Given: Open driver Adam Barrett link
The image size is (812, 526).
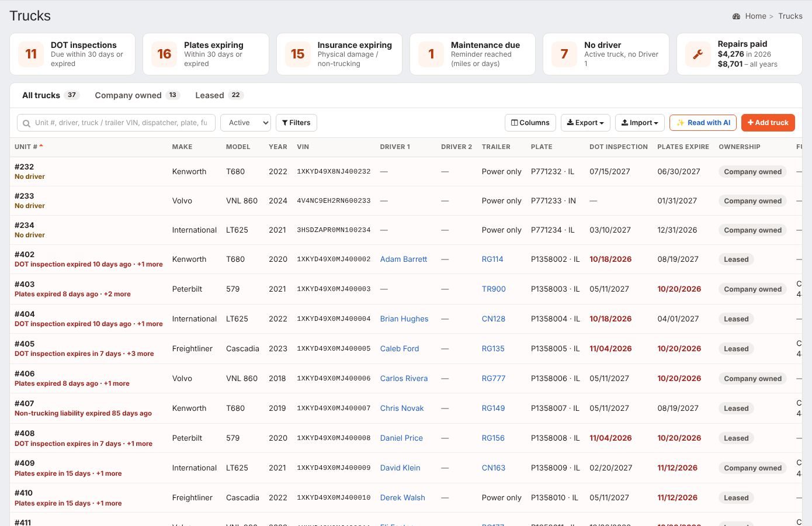Looking at the screenshot, I should point(404,259).
